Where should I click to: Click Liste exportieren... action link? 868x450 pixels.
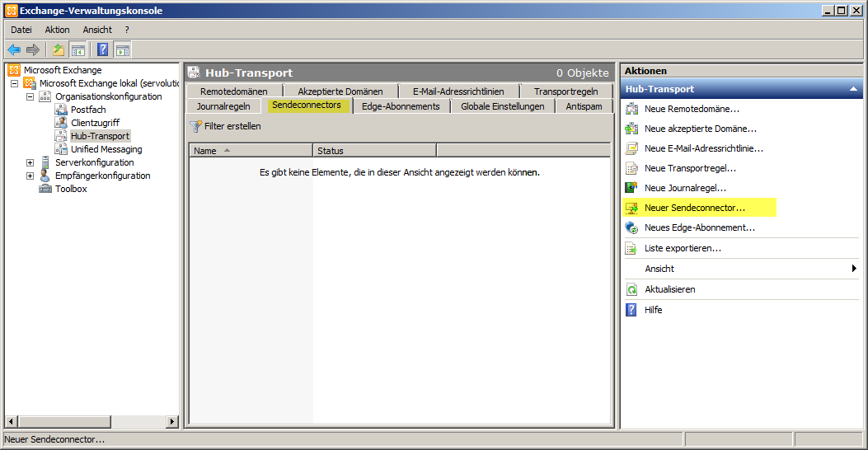[x=683, y=249]
